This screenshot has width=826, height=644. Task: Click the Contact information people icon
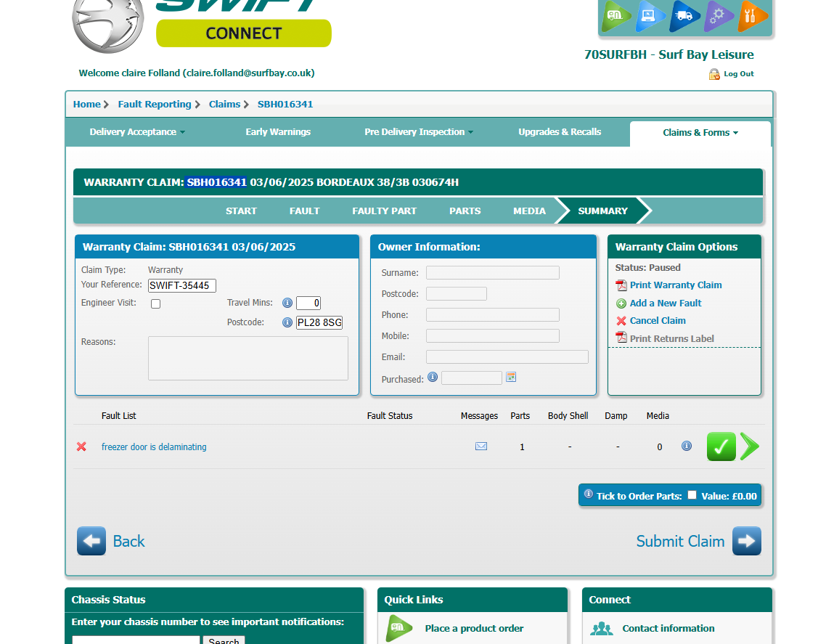[x=602, y=628]
